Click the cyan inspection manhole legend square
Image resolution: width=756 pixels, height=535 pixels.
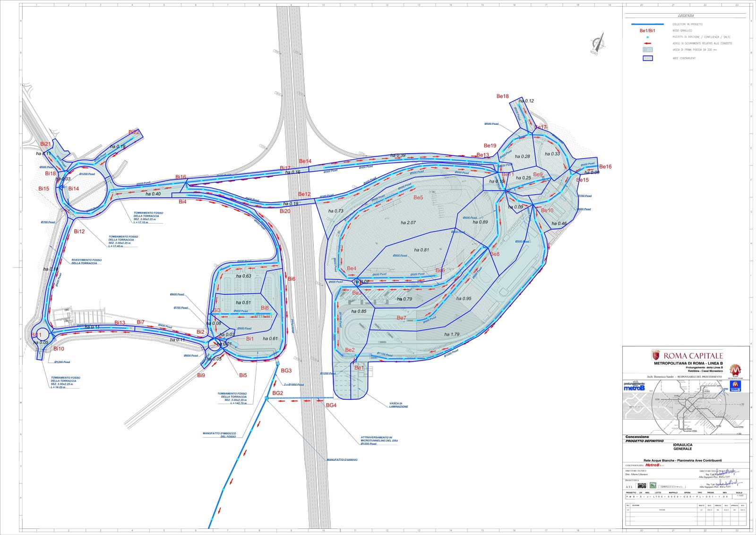pos(648,37)
